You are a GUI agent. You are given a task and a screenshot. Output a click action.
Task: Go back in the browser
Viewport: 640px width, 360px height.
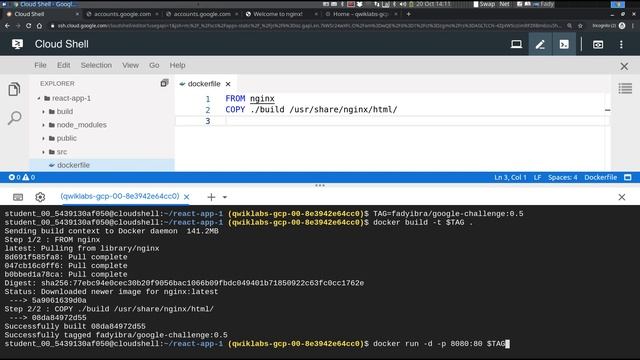[7, 26]
